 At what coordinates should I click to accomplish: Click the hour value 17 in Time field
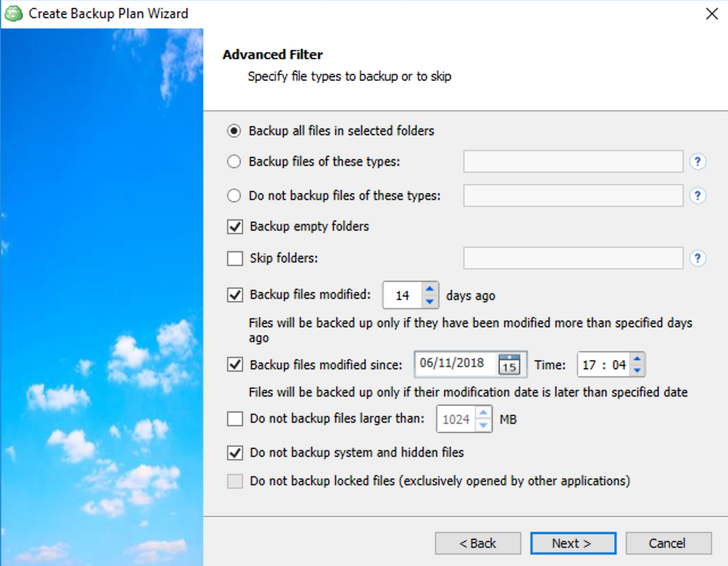(589, 365)
